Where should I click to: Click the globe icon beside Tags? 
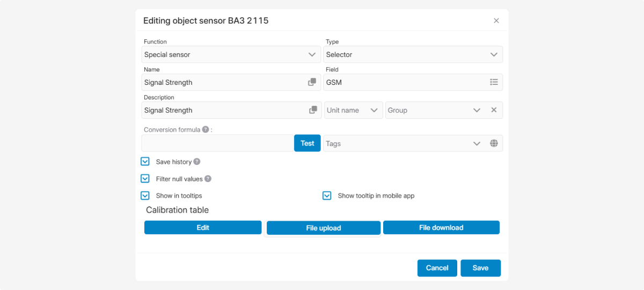coord(494,143)
